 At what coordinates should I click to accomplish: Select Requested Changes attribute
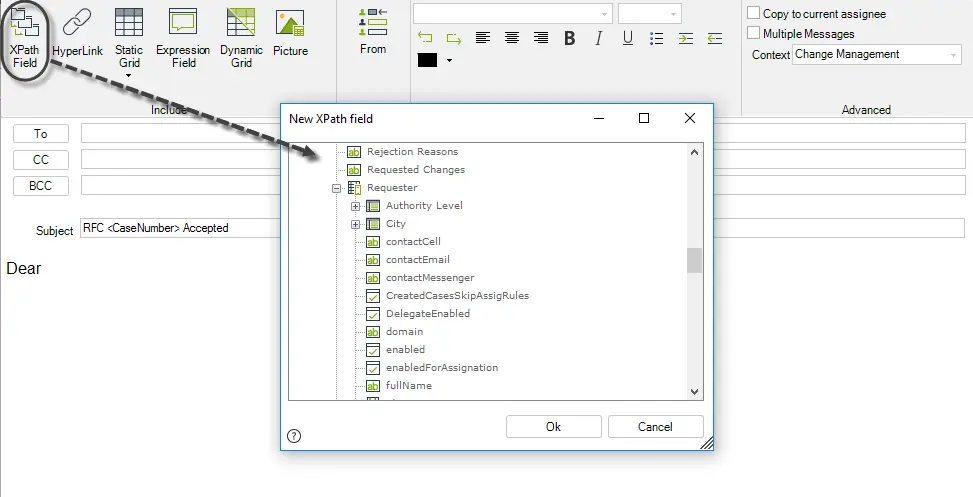pos(416,169)
